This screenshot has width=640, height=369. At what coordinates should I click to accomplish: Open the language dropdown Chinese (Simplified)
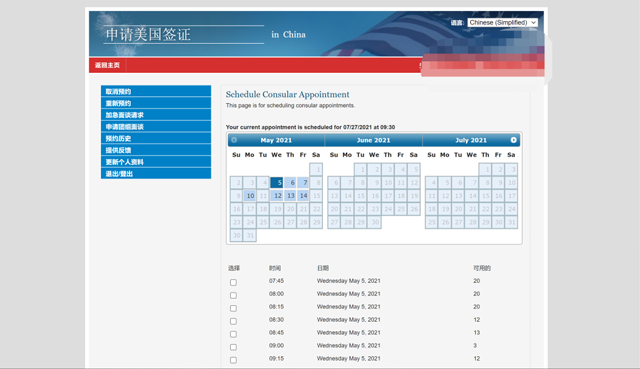(502, 22)
